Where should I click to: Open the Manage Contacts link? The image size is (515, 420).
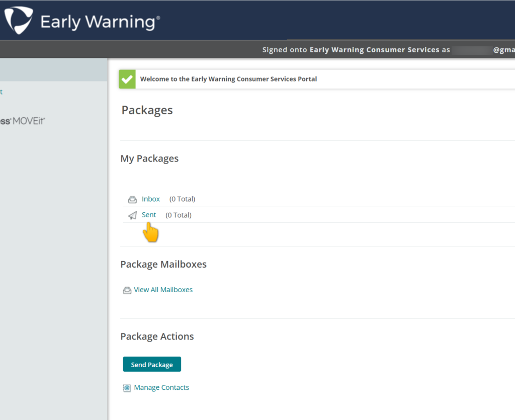click(161, 387)
